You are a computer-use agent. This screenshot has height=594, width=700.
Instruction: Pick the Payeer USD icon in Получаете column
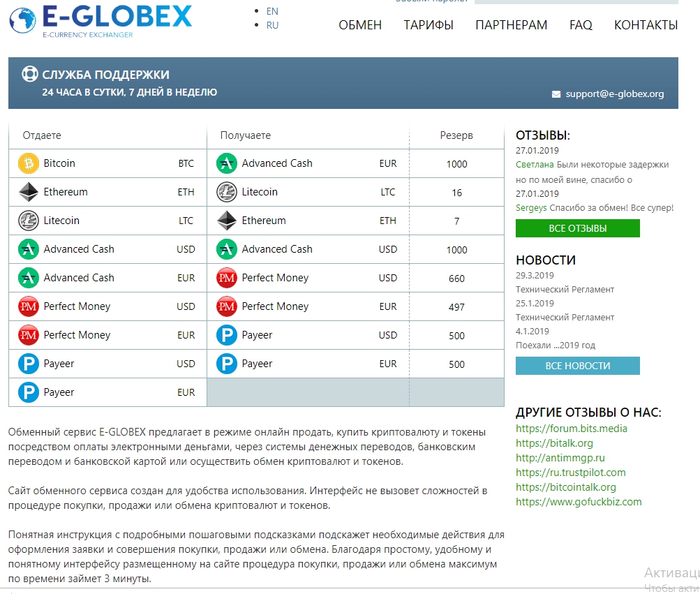coord(227,335)
